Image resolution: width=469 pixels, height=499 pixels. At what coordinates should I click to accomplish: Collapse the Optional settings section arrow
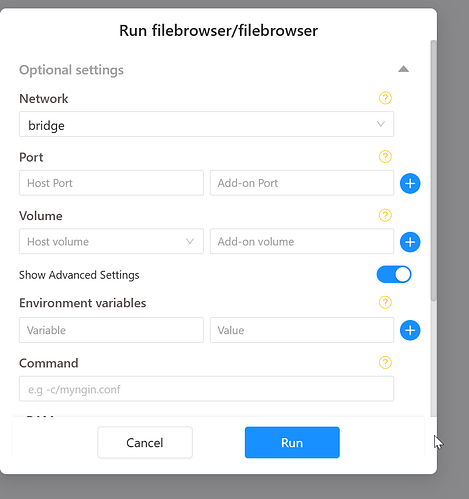pyautogui.click(x=403, y=69)
